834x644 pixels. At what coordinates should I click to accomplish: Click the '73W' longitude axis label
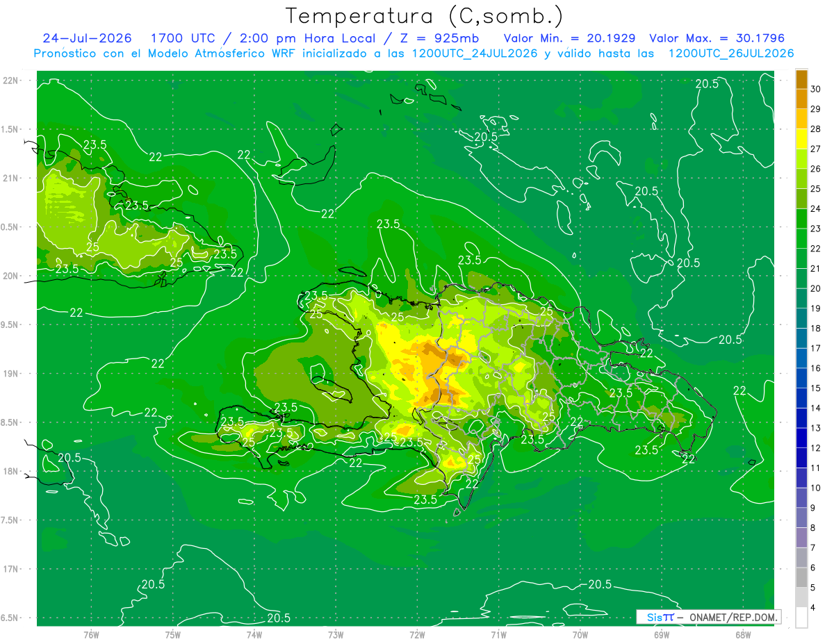336,634
